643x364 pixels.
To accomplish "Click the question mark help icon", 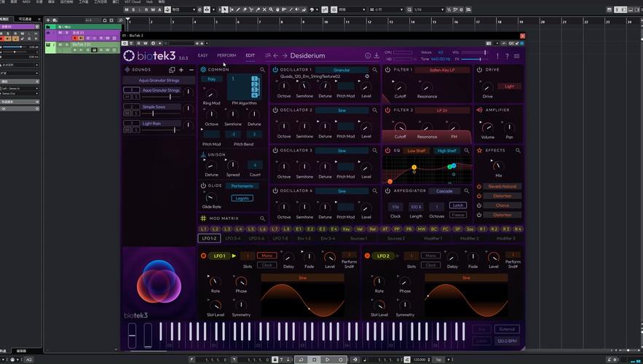I will [x=507, y=56].
